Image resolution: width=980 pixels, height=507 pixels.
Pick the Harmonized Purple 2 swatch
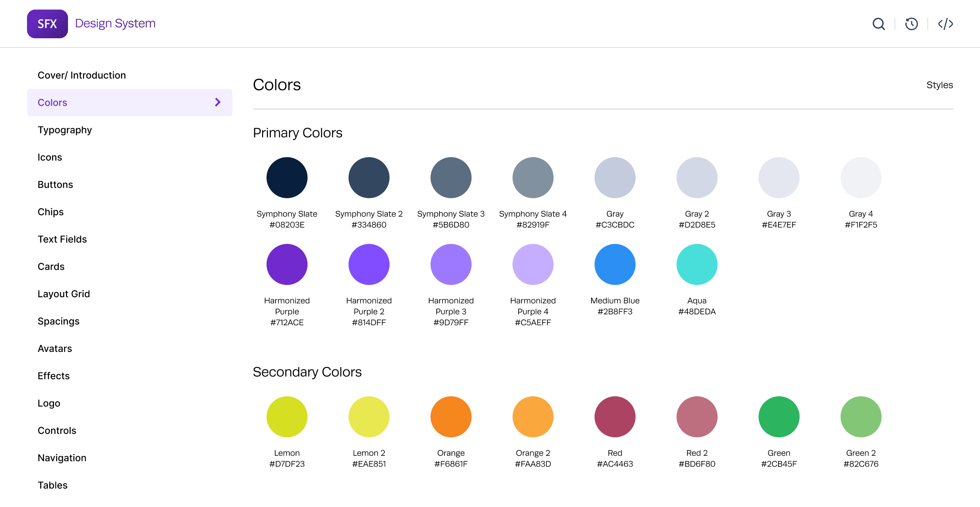pyautogui.click(x=369, y=264)
